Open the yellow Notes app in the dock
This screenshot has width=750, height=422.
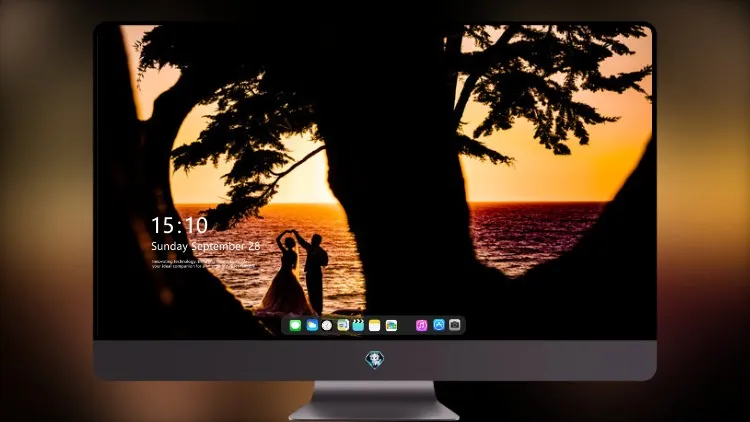pyautogui.click(x=375, y=325)
